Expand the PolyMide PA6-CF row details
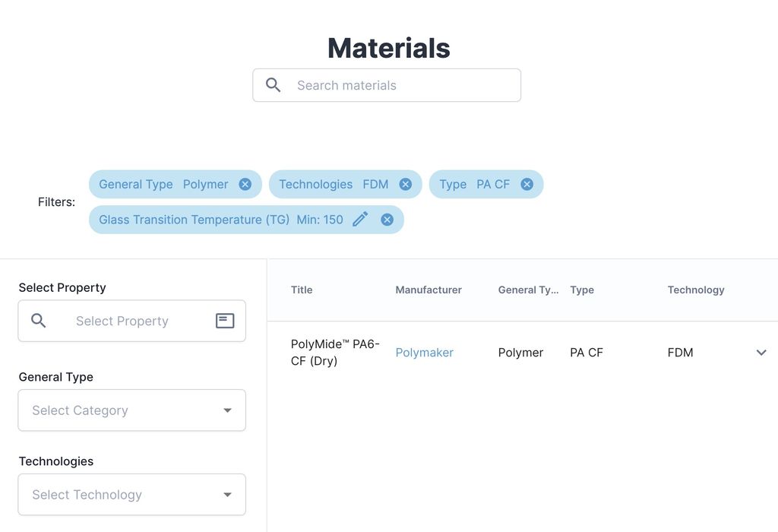Viewport: 778px width, 532px height. [761, 353]
